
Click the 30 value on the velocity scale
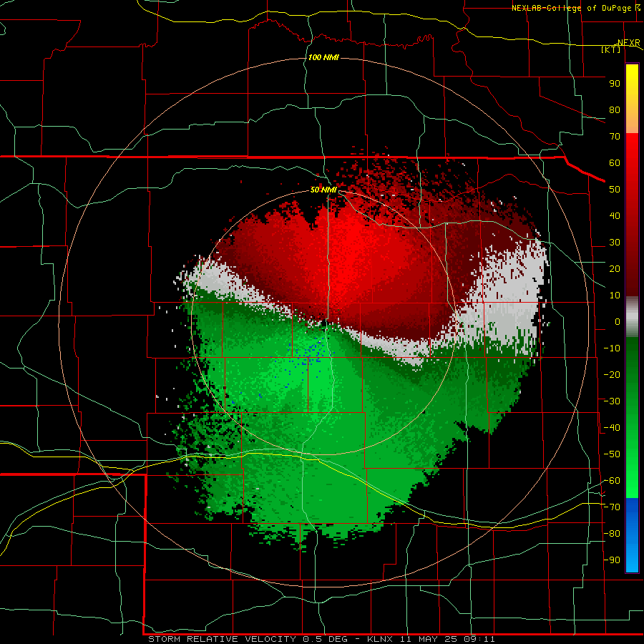click(x=615, y=243)
